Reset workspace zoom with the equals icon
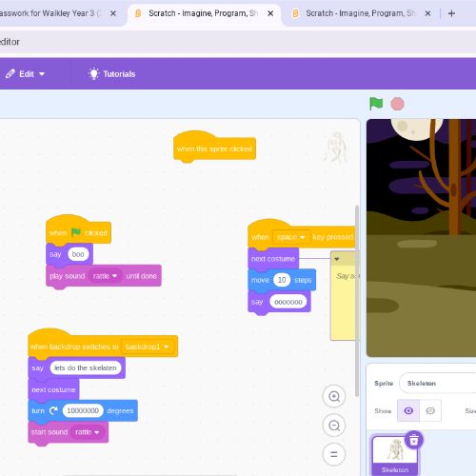 (x=334, y=454)
